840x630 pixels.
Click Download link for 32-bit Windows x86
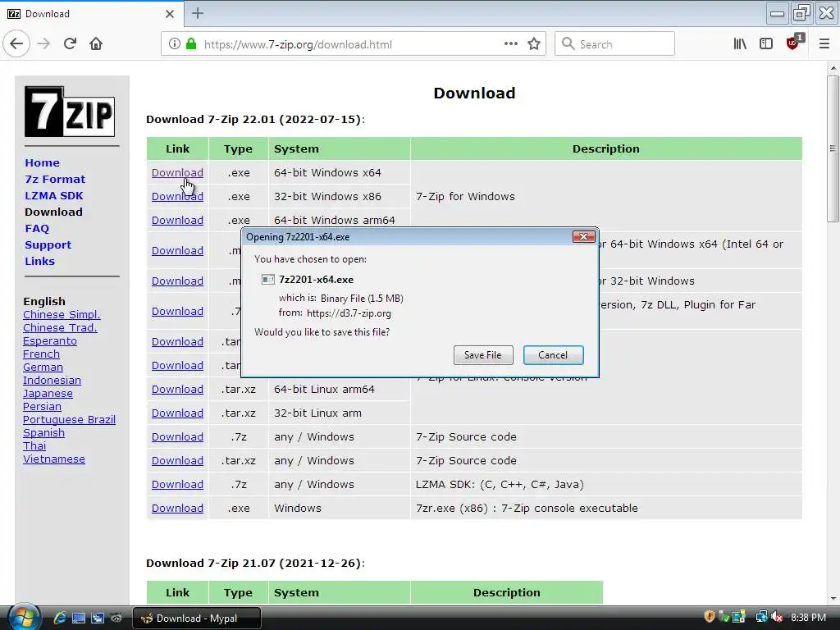pos(177,197)
